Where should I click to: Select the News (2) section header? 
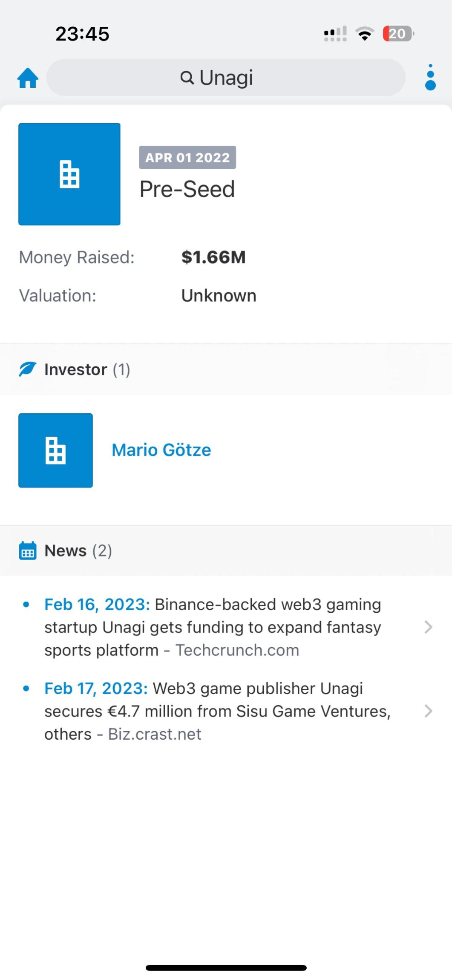tap(78, 551)
